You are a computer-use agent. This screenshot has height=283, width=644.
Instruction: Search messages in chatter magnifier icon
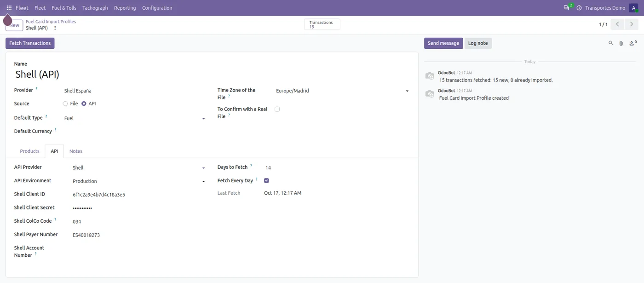point(611,43)
